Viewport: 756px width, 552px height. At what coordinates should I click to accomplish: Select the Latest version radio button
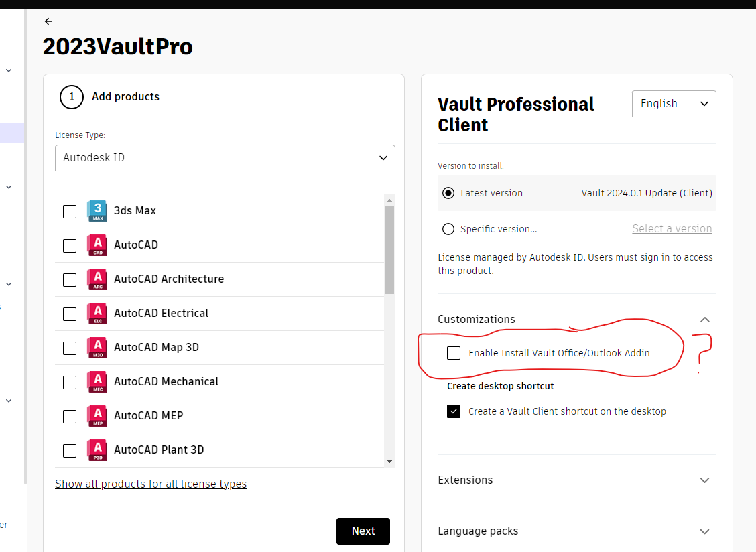[x=448, y=193]
